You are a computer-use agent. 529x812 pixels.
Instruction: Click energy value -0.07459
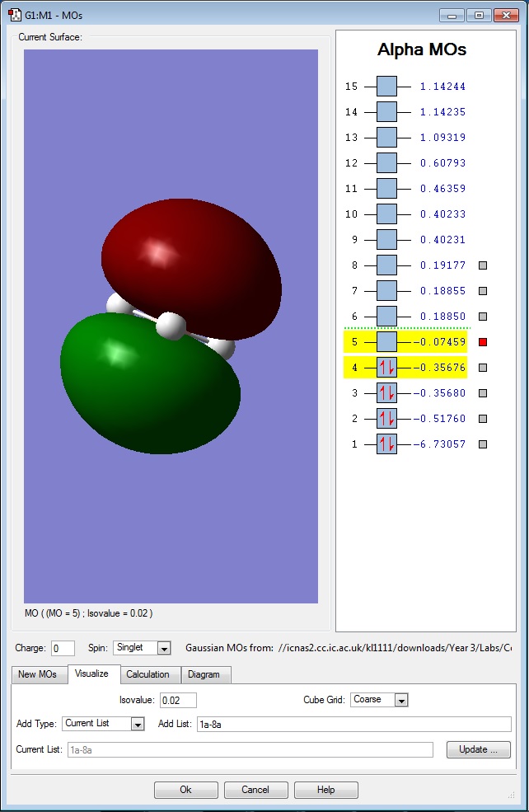tap(439, 342)
